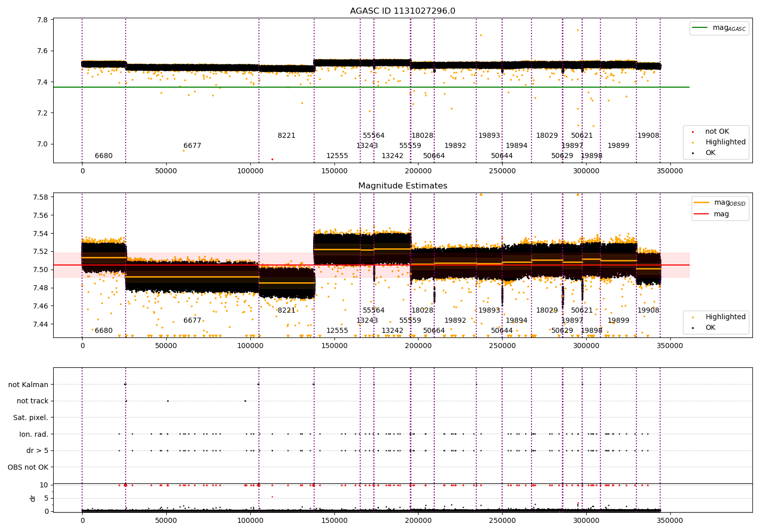Click the red 'mag' legend line

701,214
